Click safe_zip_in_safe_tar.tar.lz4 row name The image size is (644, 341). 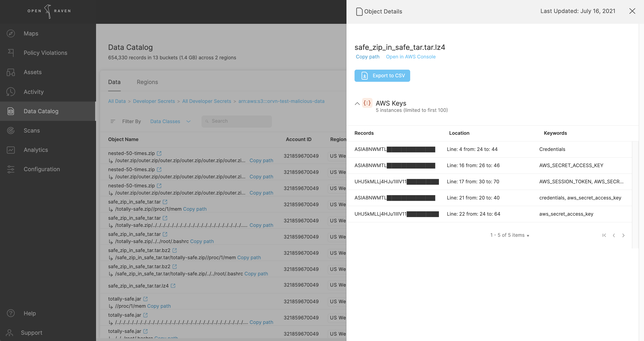point(138,286)
